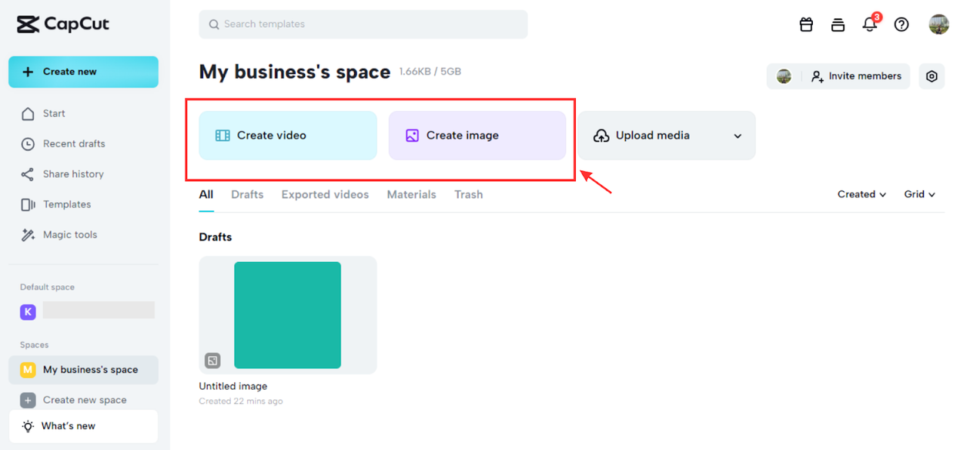Expand Upload media dropdown arrow

[738, 136]
